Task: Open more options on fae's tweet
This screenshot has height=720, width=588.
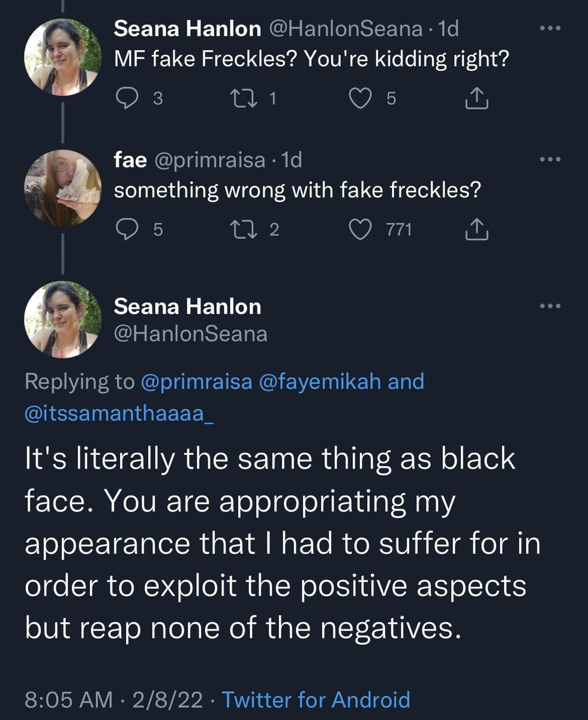Action: 548,160
